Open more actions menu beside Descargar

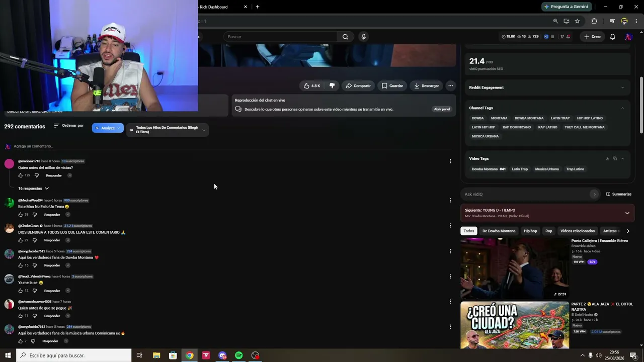[x=450, y=86]
